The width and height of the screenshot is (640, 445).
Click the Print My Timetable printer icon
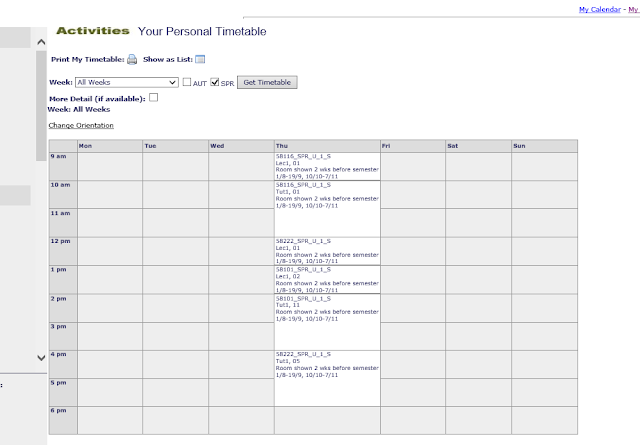[x=132, y=60]
